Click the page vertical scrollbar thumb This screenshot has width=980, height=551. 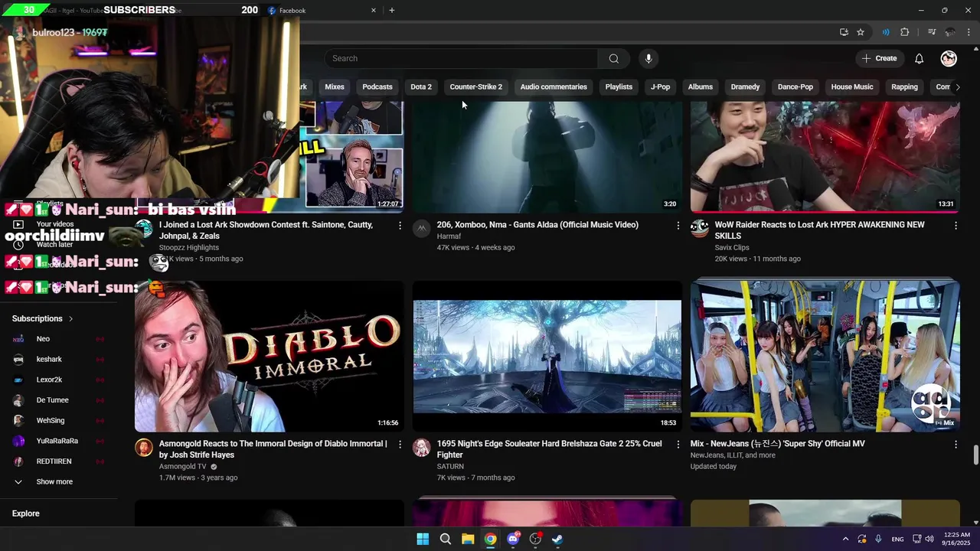coord(975,455)
